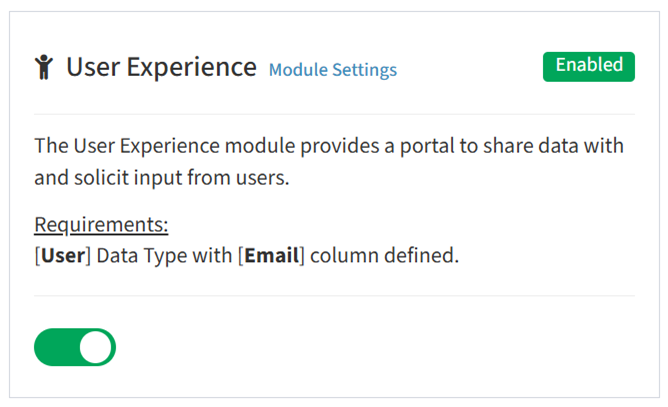Click the green track of the toggle
The width and height of the screenshot is (668, 407).
tap(55, 347)
